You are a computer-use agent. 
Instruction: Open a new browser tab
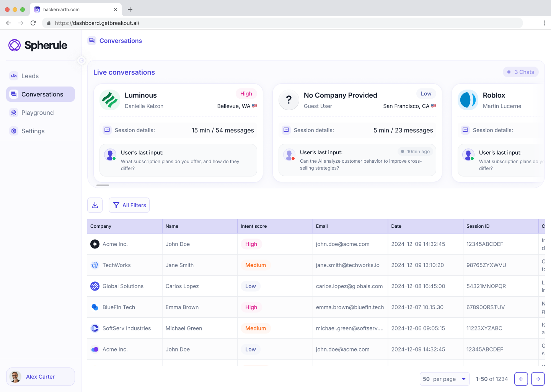130,10
